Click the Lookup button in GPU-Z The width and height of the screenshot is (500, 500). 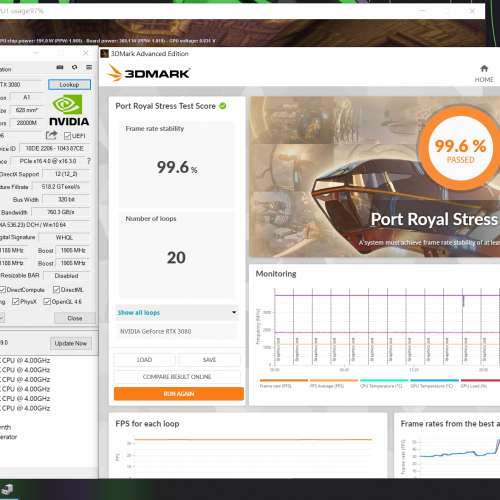click(x=69, y=85)
